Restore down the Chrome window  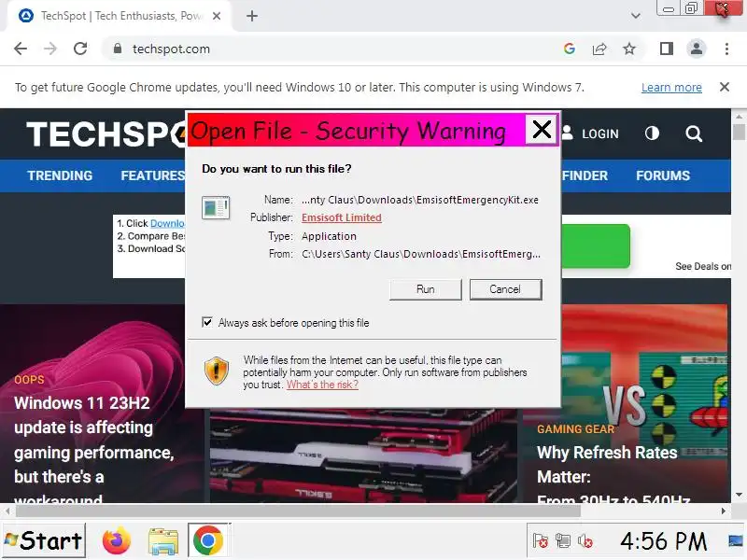pyautogui.click(x=691, y=8)
